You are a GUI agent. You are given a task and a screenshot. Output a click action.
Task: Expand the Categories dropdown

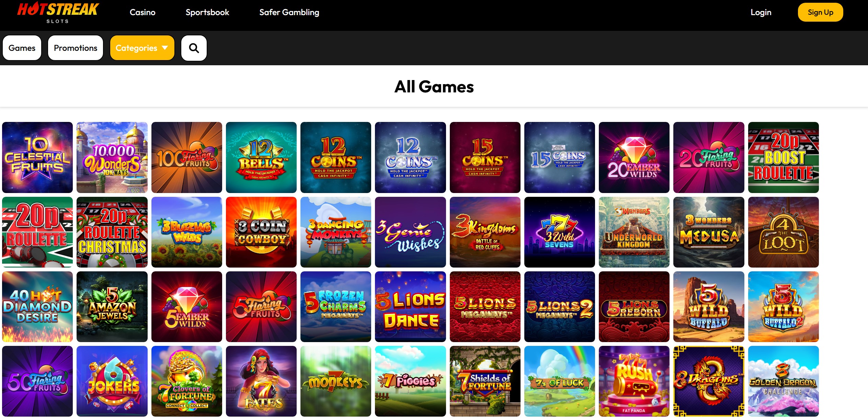tap(142, 48)
